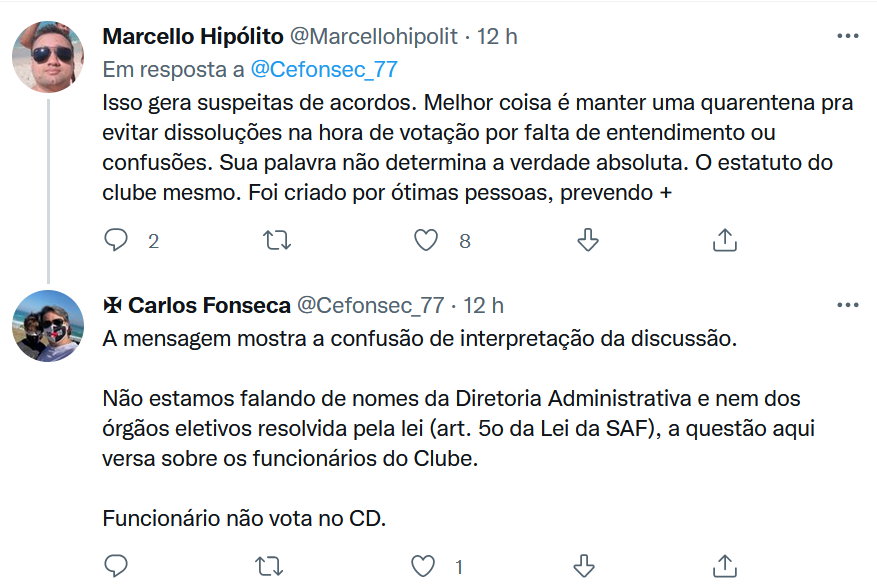Reply to Marcello Hipólito's tweet
Screen dimensions: 877x585
click(x=117, y=240)
